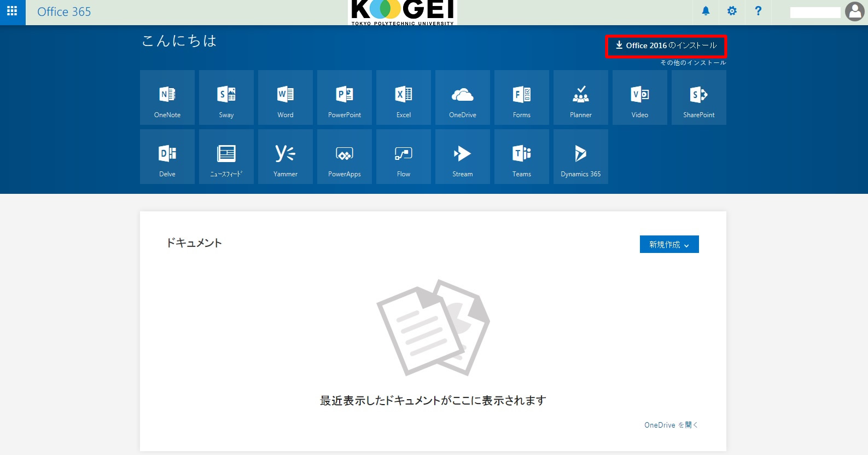The image size is (868, 455).
Task: Open the ニュースフィード newsfeed tile
Action: (226, 157)
